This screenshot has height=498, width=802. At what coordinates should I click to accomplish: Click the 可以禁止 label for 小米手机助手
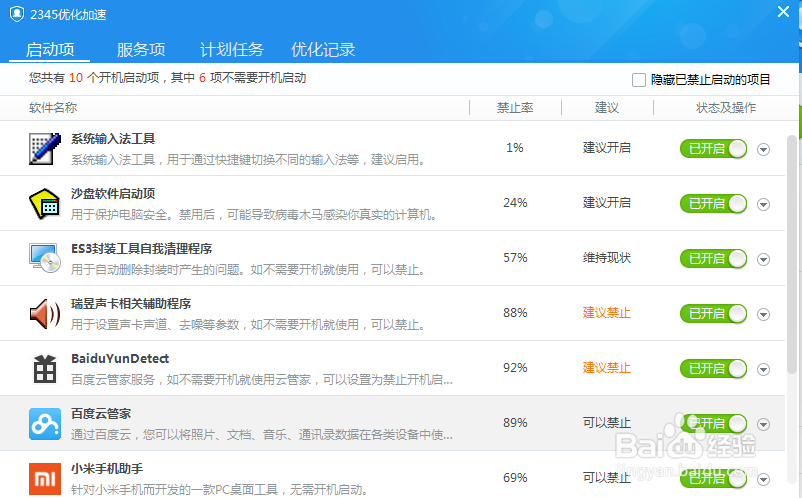coord(607,478)
